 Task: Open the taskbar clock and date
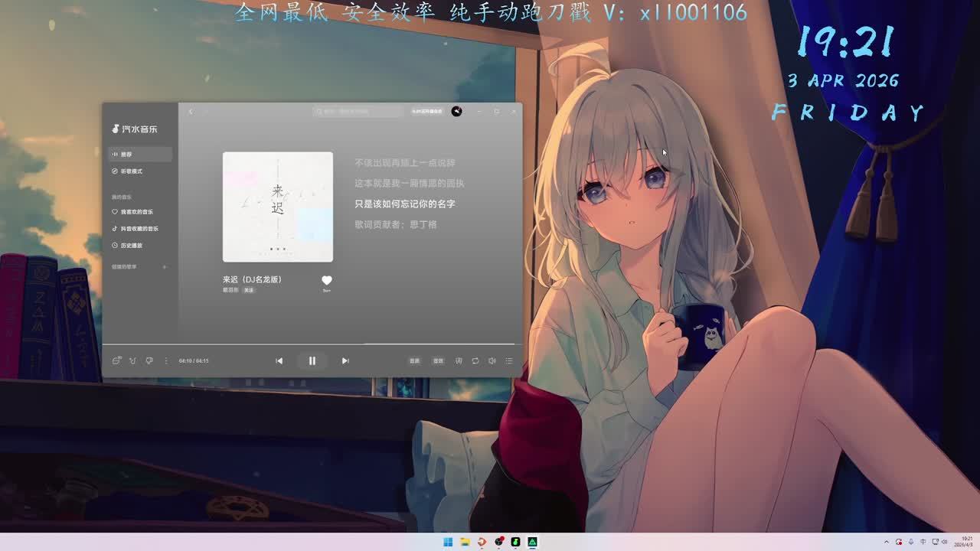point(964,542)
